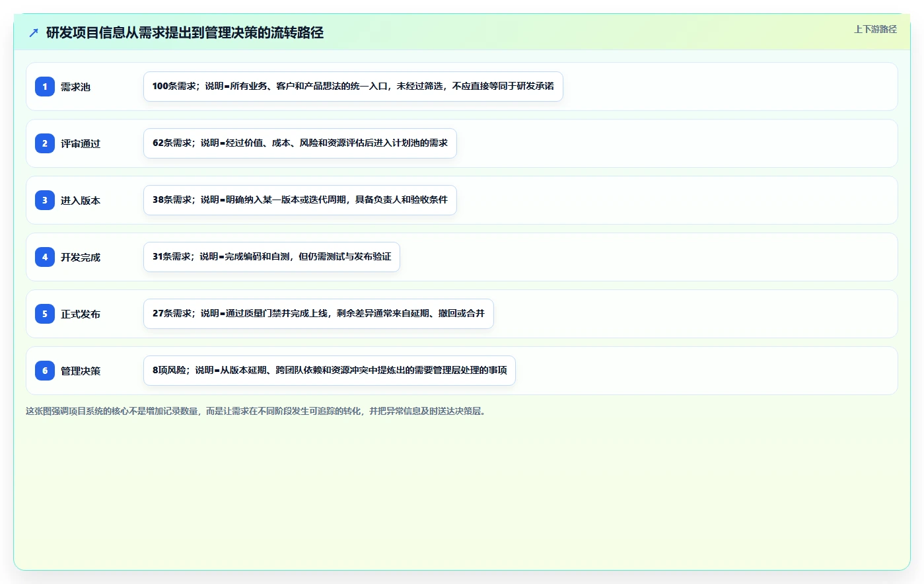924x584 pixels.
Task: Open the 31条需求 description box
Action: point(271,257)
